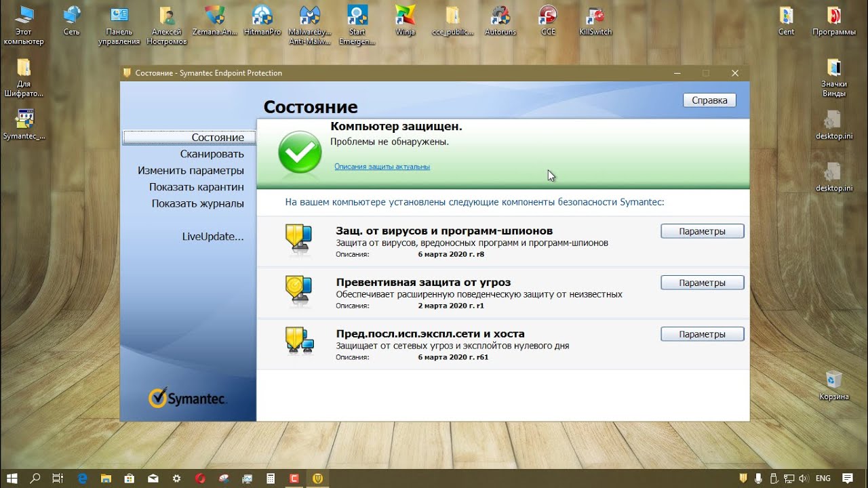Image resolution: width=868 pixels, height=488 pixels.
Task: Open Microsoft Store from the taskbar
Action: point(130,478)
